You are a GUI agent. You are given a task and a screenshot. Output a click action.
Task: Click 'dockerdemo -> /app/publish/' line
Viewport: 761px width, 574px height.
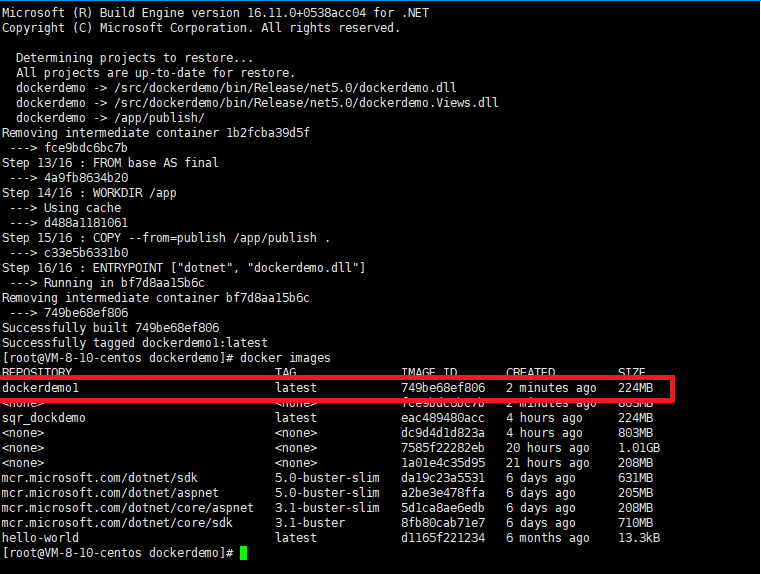click(x=110, y=118)
